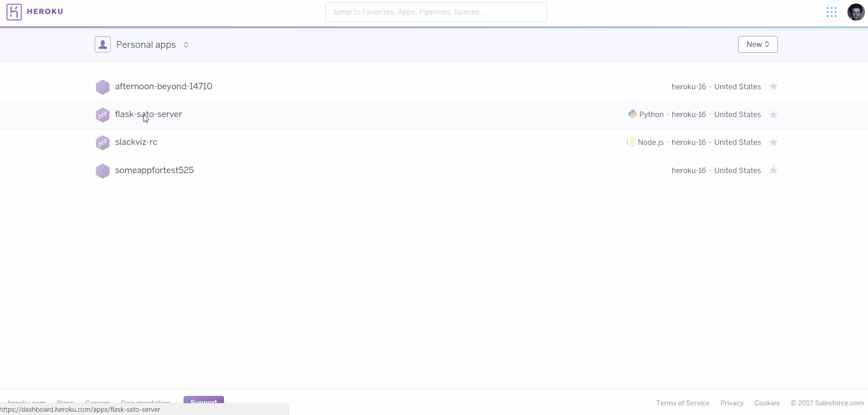The width and height of the screenshot is (868, 415).
Task: Click the Node.js label on slackviz-rc row
Action: coord(651,143)
